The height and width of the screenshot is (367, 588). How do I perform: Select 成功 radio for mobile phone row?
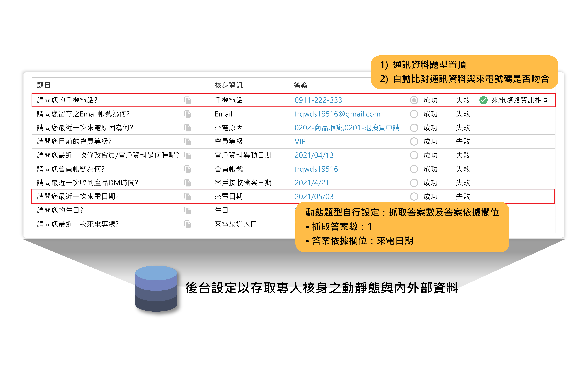click(x=414, y=100)
